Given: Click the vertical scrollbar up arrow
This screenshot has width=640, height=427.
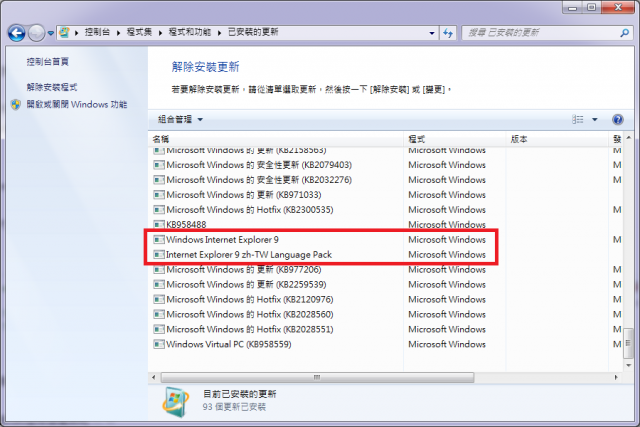Looking at the screenshot, I should pyautogui.click(x=629, y=138).
